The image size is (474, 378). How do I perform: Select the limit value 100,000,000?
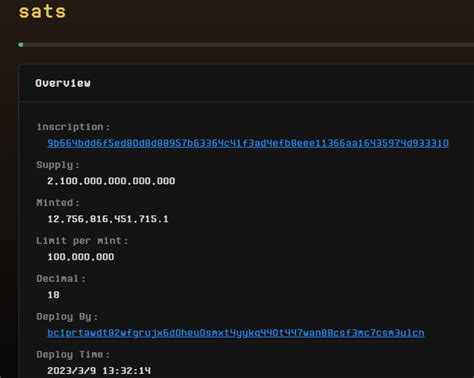[81, 257]
